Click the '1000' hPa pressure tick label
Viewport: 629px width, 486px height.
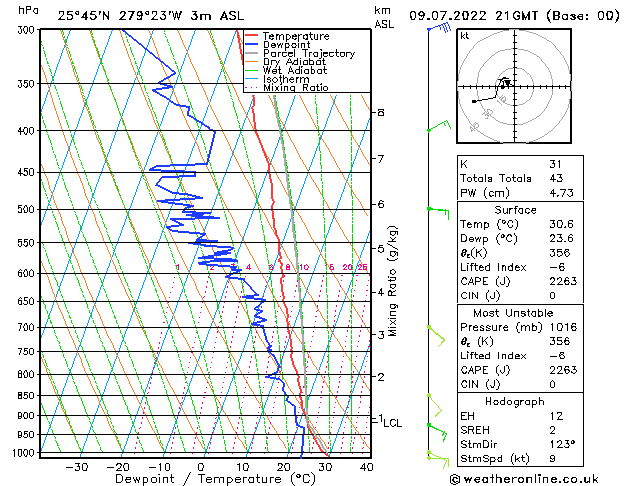[x=26, y=453]
